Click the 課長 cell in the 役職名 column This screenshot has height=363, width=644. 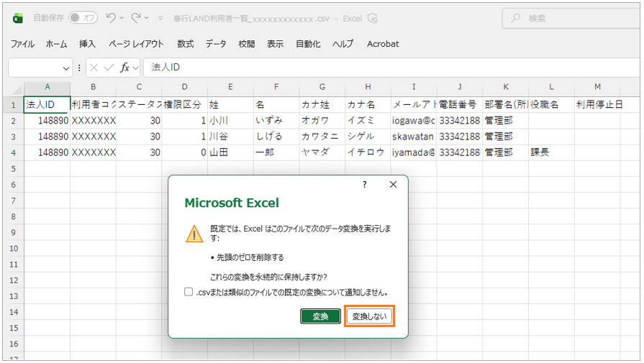tap(551, 152)
